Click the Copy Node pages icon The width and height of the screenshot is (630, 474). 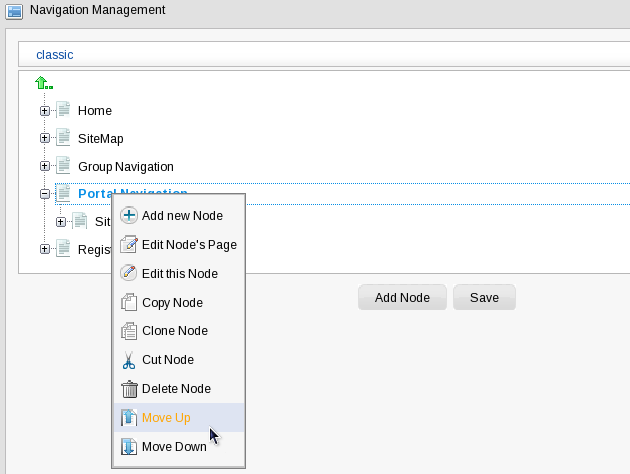pyautogui.click(x=128, y=302)
